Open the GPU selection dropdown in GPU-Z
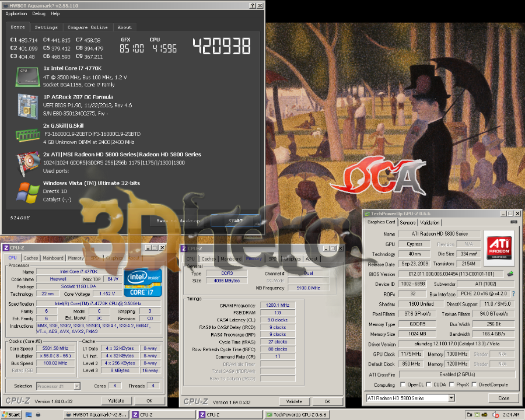This screenshot has height=420, width=525. (x=452, y=398)
